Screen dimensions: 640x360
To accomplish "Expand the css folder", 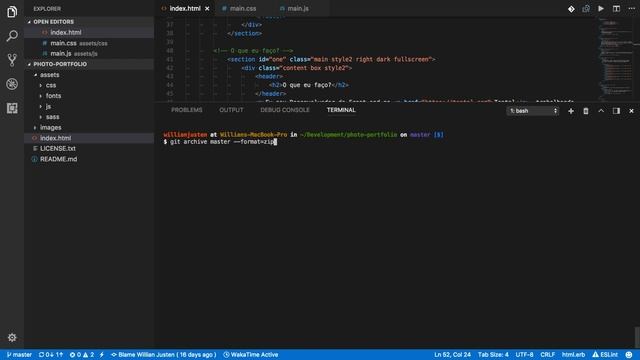I will (51, 85).
